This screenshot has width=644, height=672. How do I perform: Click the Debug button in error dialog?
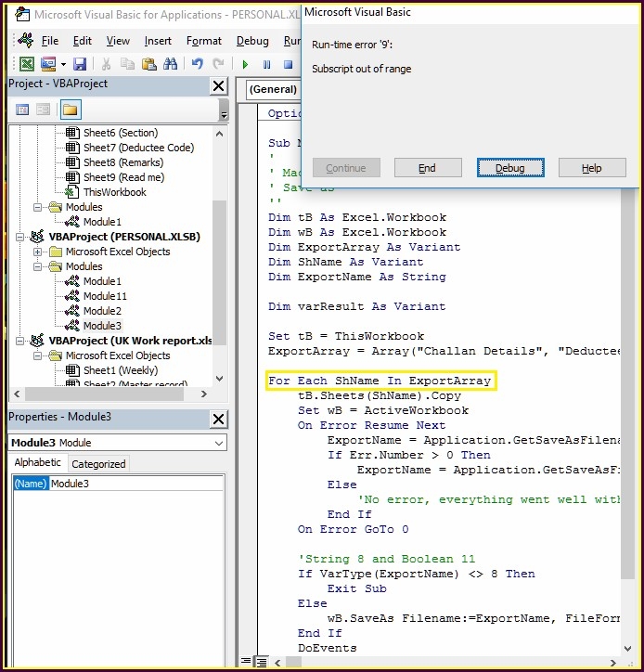(509, 168)
